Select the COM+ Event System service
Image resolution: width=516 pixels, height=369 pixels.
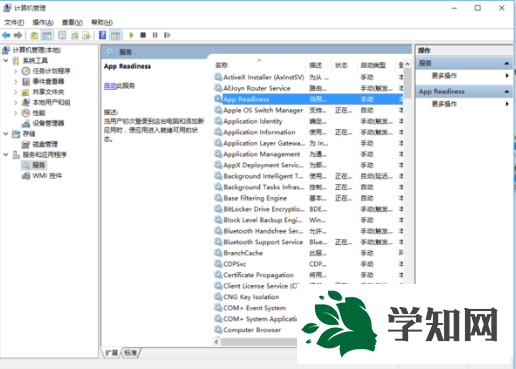click(x=255, y=308)
